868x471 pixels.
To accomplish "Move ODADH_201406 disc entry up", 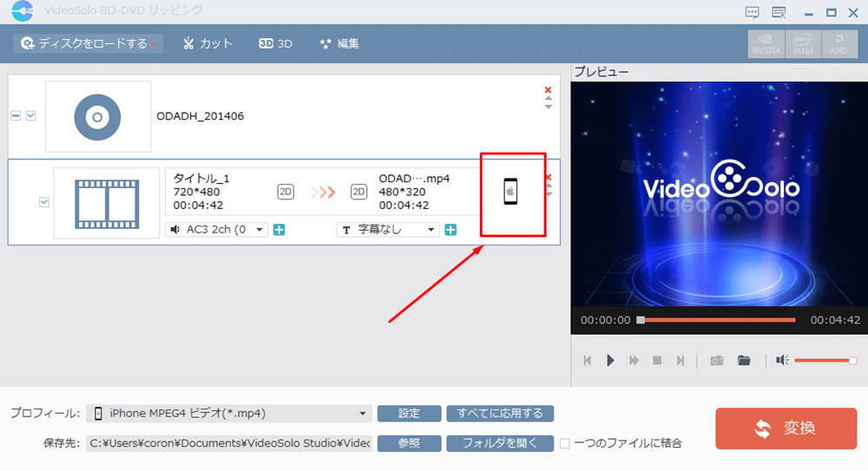I will coord(548,99).
